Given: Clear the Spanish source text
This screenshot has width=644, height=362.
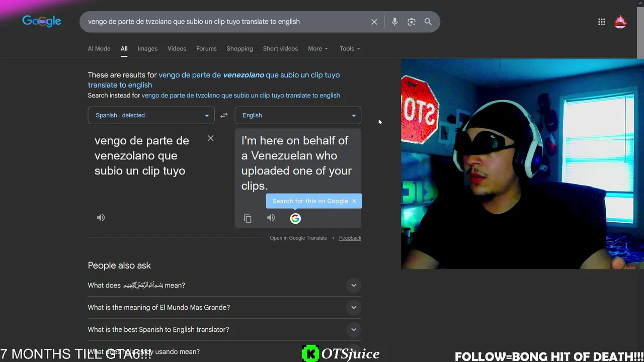Looking at the screenshot, I should (211, 138).
